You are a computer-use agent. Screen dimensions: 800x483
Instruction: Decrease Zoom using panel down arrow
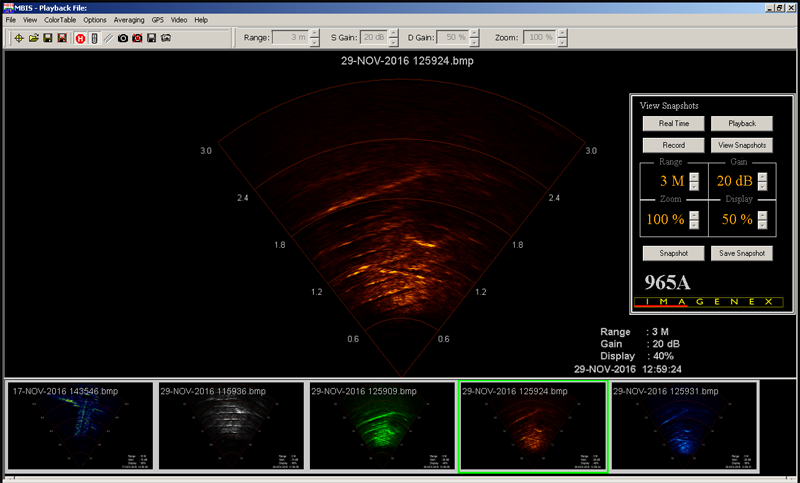click(694, 223)
